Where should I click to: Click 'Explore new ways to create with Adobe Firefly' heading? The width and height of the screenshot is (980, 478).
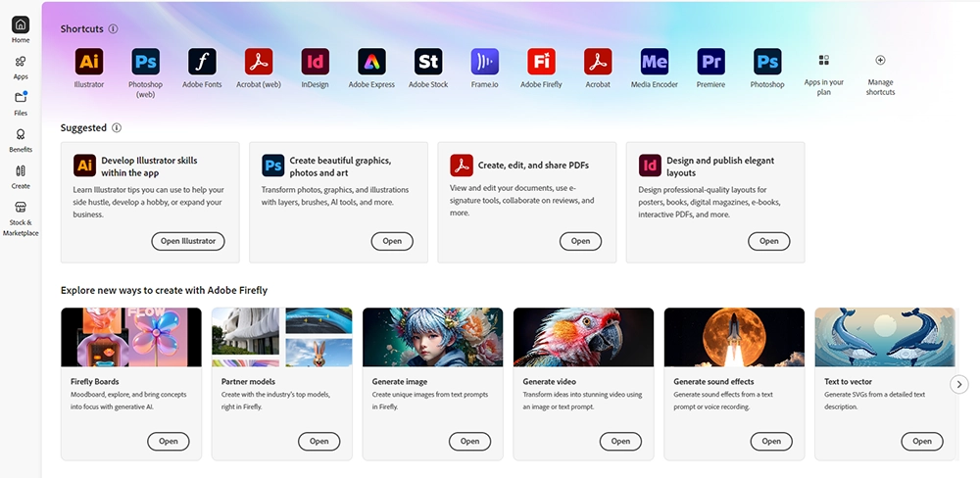tap(165, 291)
